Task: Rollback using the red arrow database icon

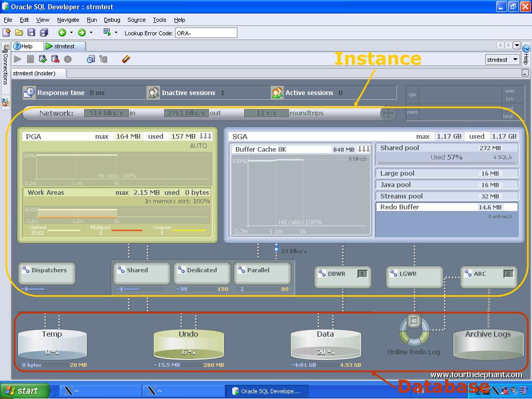Action: coord(55,59)
